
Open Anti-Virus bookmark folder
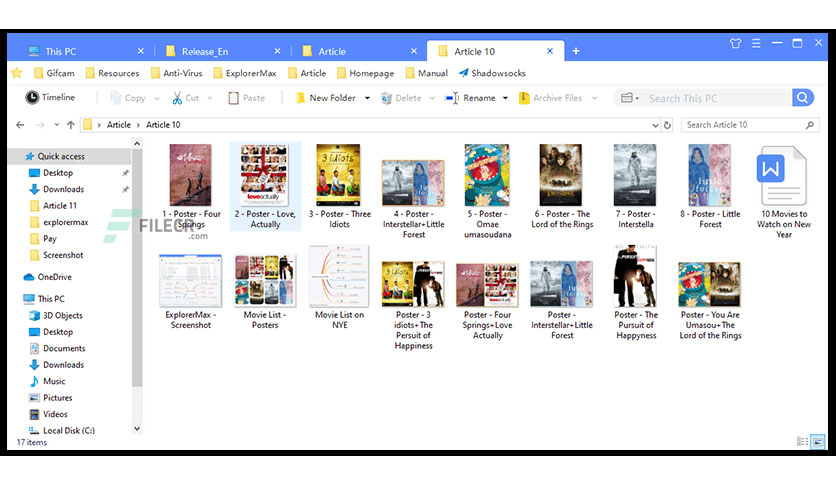pyautogui.click(x=176, y=73)
